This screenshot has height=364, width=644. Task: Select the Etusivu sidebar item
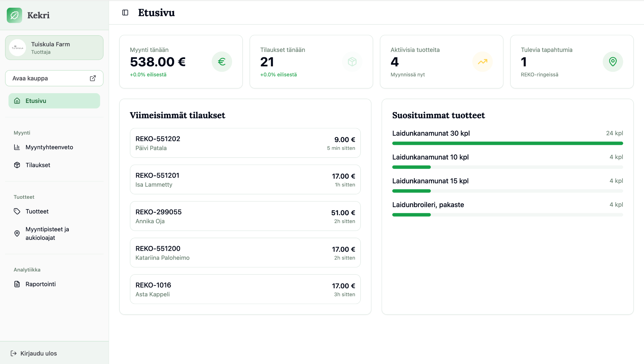[54, 101]
